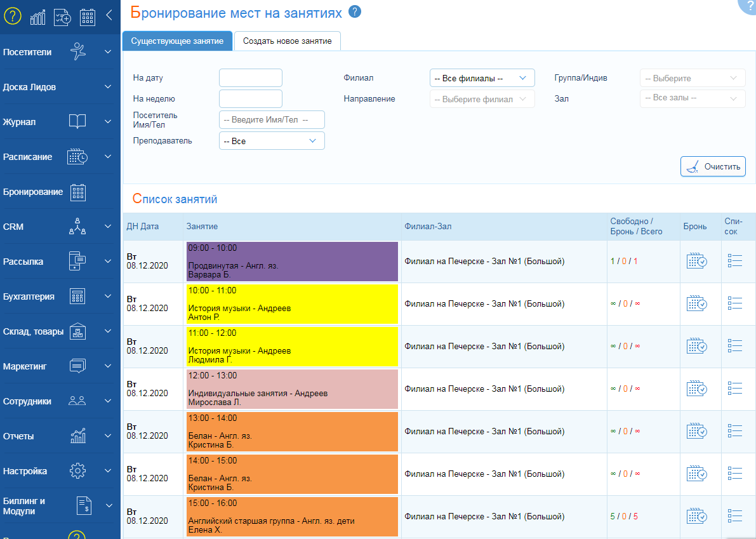Open the statistics chart icon in sidebar header
Image resolution: width=756 pixels, height=539 pixels.
pos(37,17)
